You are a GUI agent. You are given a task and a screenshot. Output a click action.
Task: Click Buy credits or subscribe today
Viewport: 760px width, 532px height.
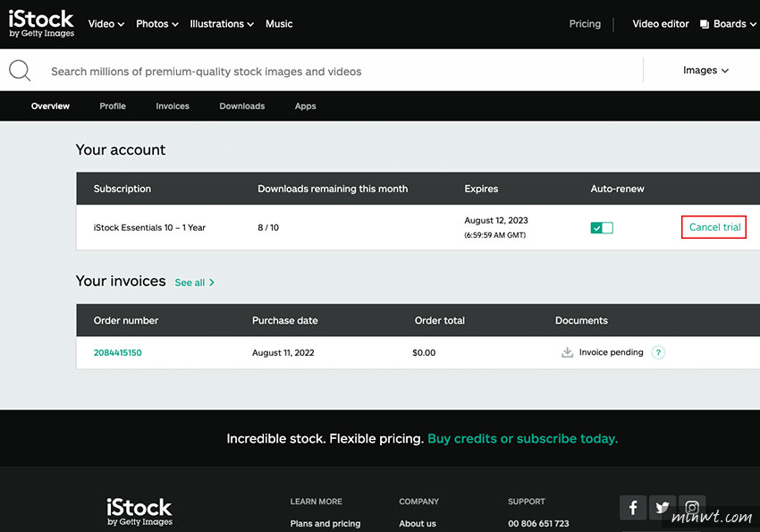point(522,438)
